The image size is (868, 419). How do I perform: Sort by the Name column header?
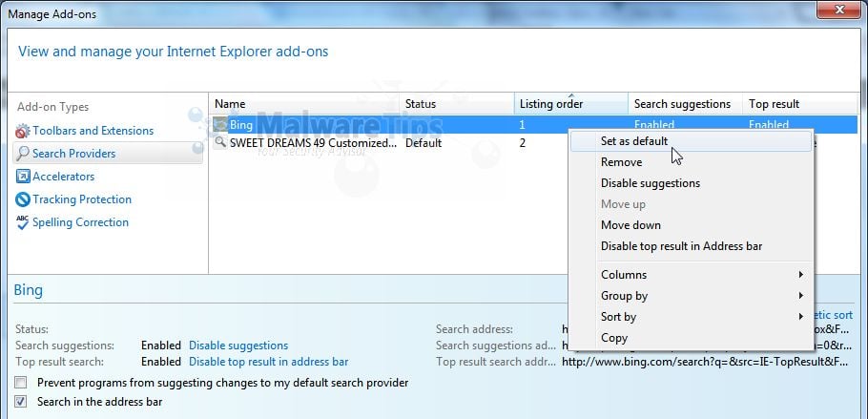coord(304,104)
